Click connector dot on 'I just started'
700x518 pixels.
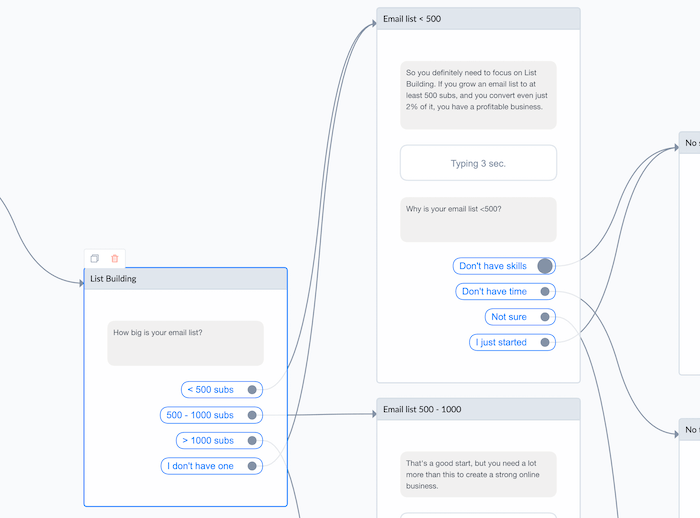coord(545,343)
